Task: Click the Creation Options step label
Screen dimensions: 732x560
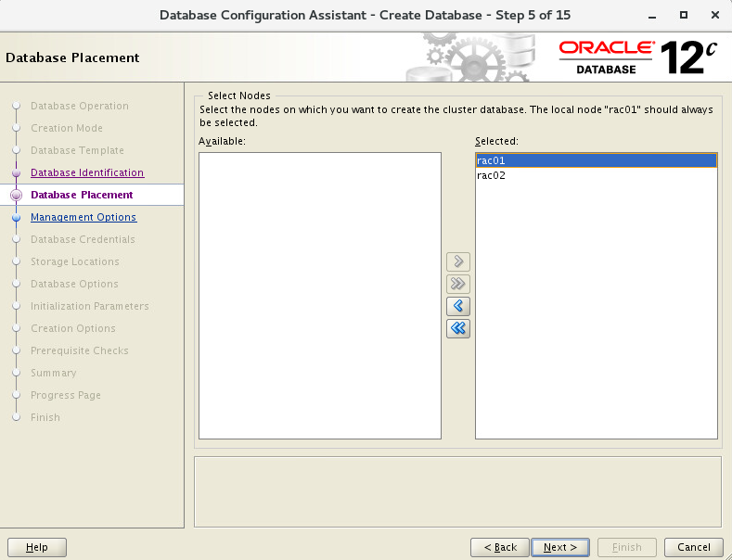Action: pyautogui.click(x=72, y=328)
